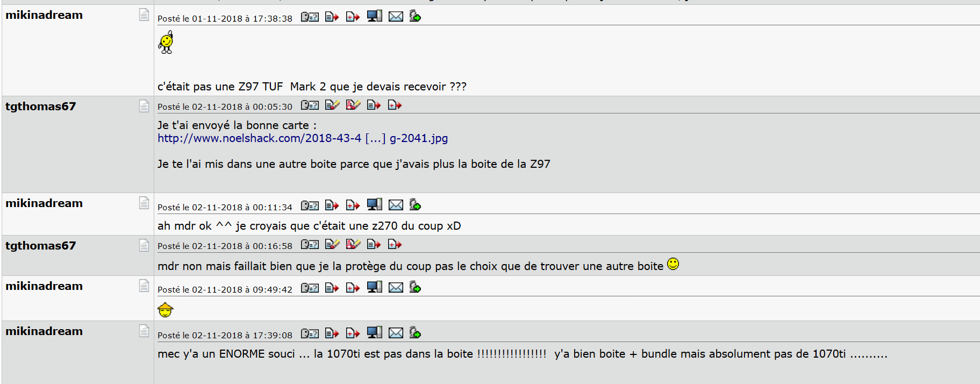Envelope icon on the 00:11:34 post
980x384 pixels.
tap(396, 205)
